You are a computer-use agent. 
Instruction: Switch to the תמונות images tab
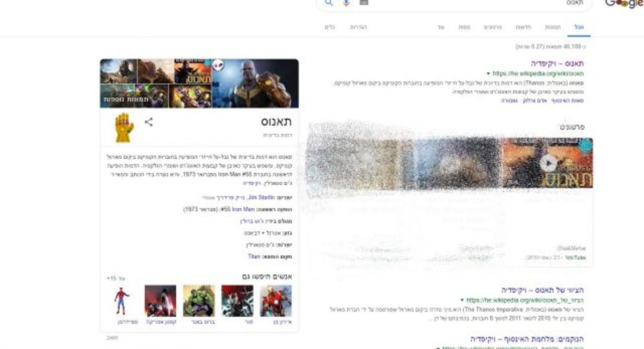coord(552,27)
